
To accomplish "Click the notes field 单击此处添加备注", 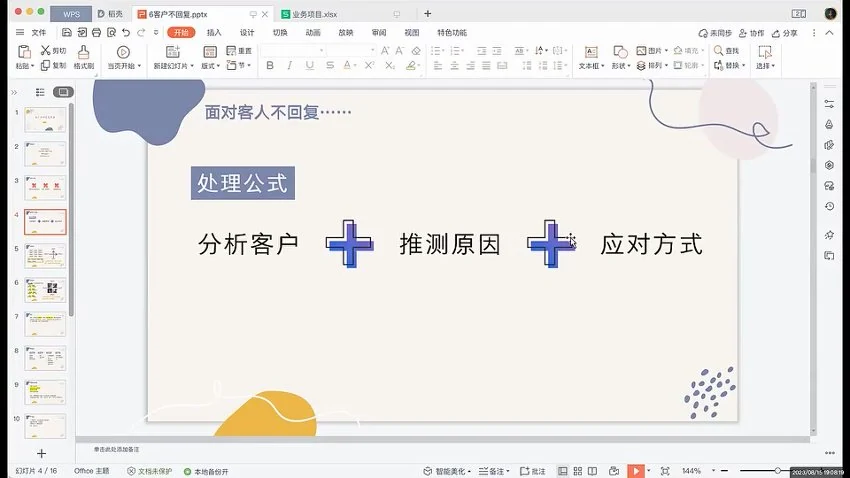I will [117, 449].
